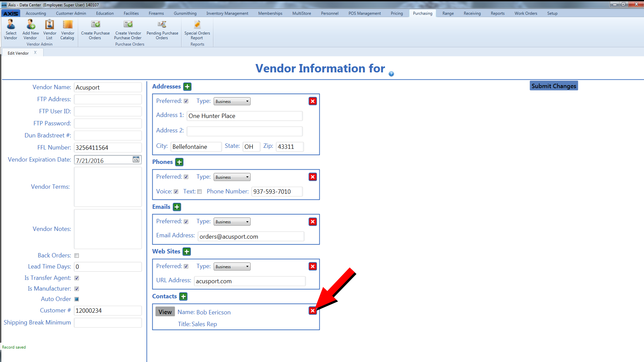Toggle the Is Manufacturer checkbox
Screen dimensions: 644x362
click(x=76, y=289)
